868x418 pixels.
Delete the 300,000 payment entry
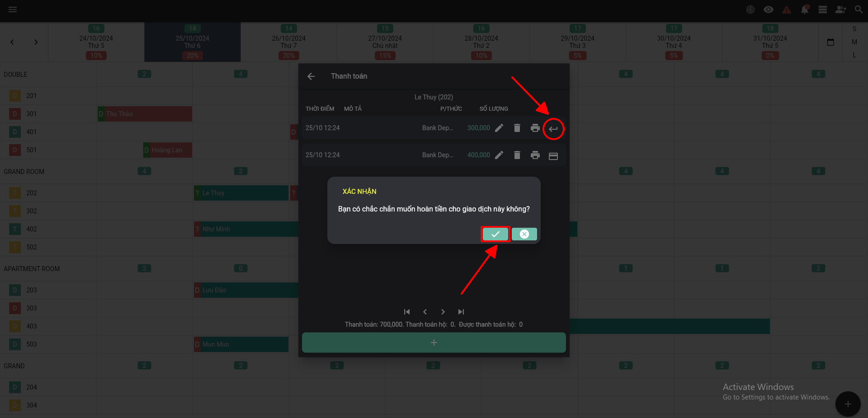tap(517, 128)
